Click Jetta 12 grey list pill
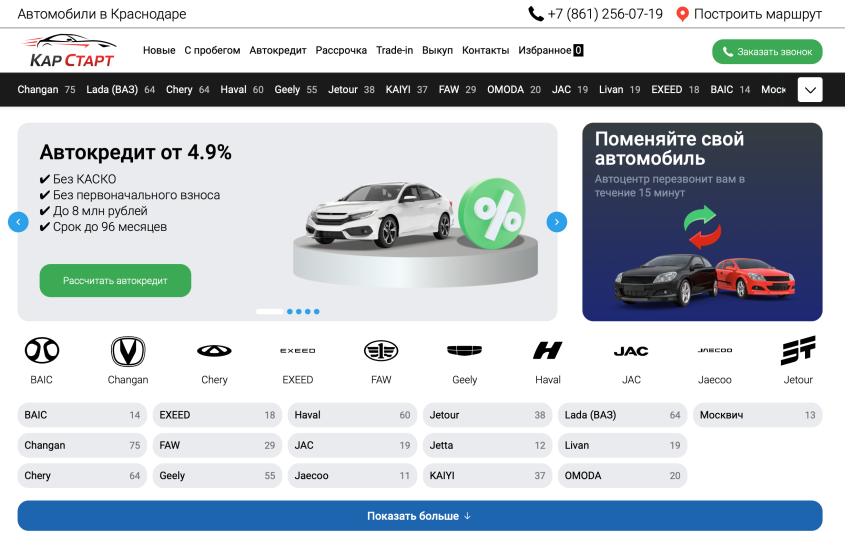This screenshot has width=845, height=546. tap(488, 445)
